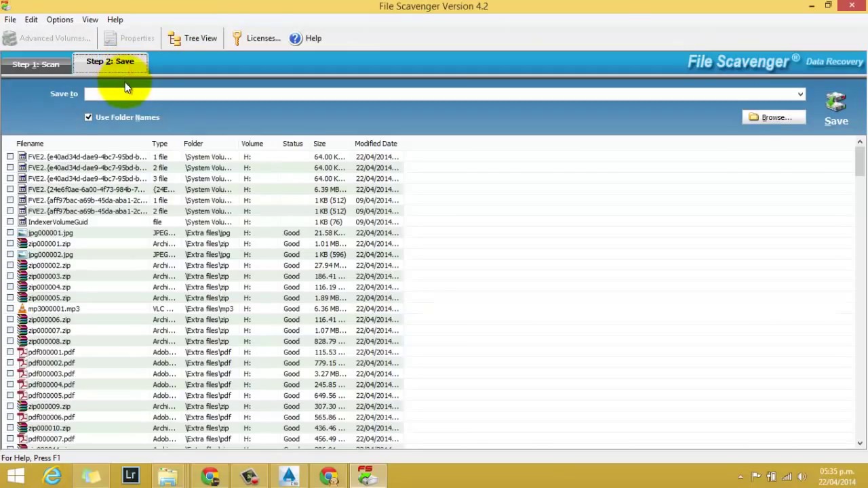Viewport: 868px width, 488px height.
Task: Click VLC cone icon of mp3000001.mp3
Action: click(22, 309)
